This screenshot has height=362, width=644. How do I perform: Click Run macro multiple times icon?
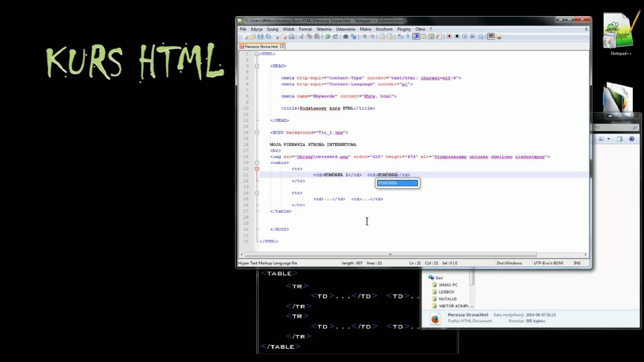[x=472, y=36]
